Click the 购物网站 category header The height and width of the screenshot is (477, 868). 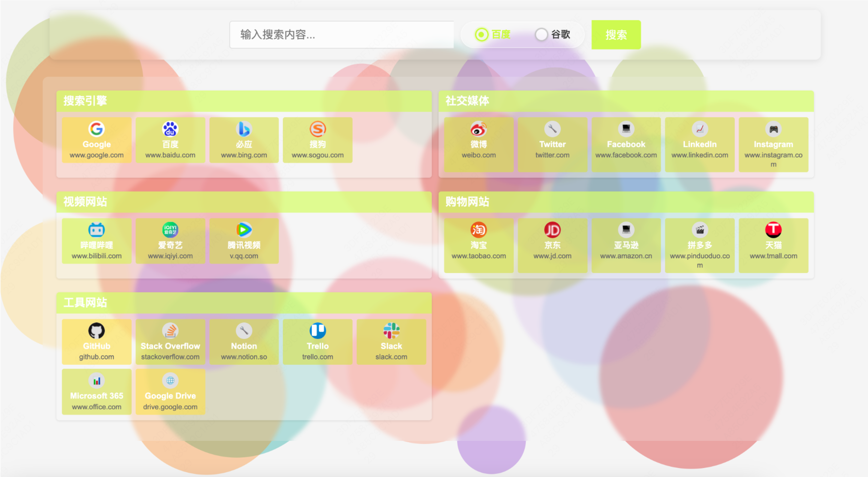467,202
